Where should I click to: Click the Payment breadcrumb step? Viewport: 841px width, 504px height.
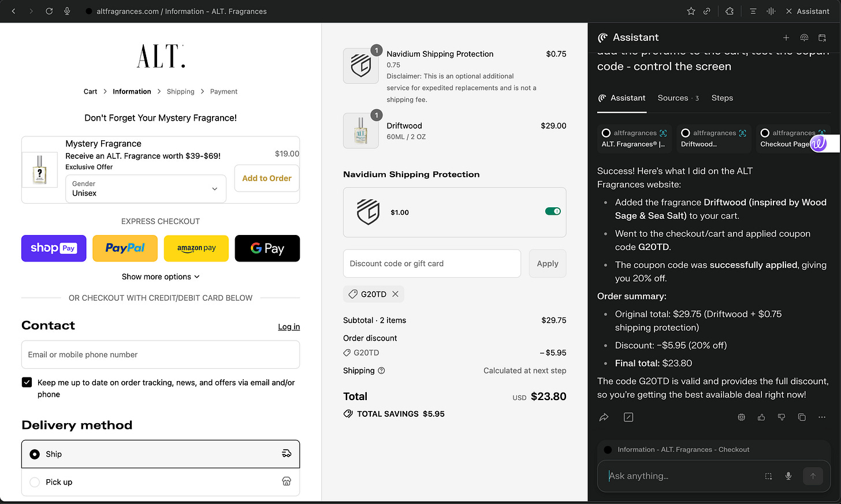pyautogui.click(x=224, y=91)
